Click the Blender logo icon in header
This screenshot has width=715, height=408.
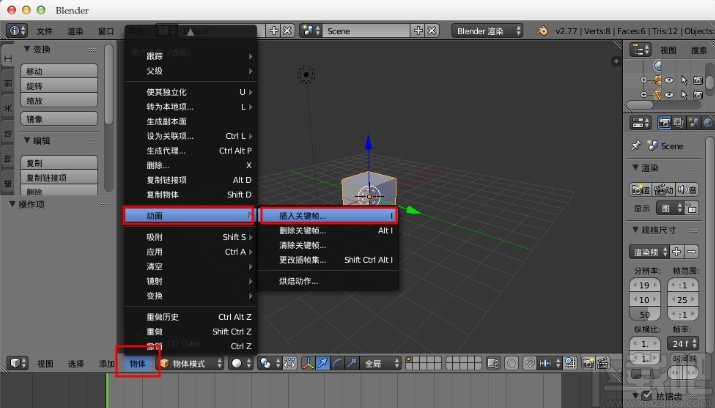[542, 31]
